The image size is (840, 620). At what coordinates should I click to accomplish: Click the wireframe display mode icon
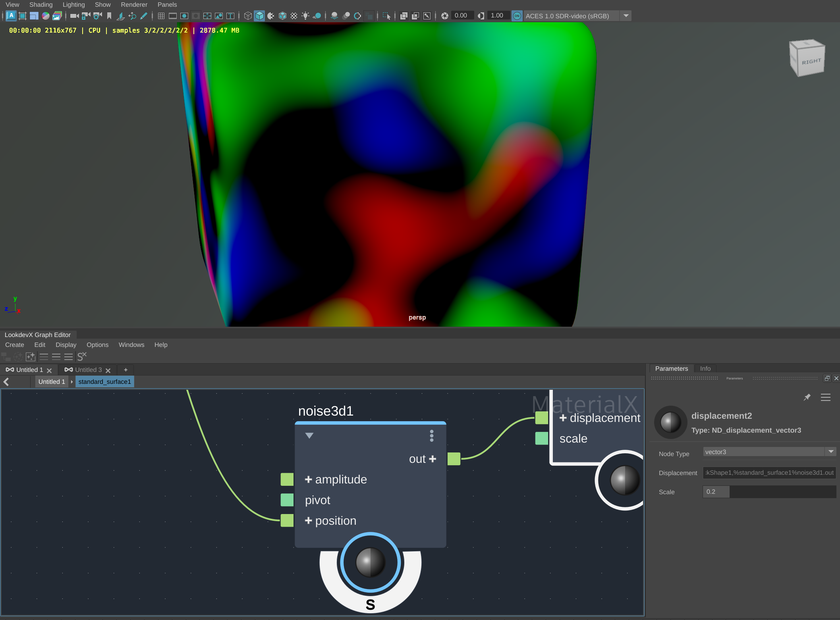[248, 16]
